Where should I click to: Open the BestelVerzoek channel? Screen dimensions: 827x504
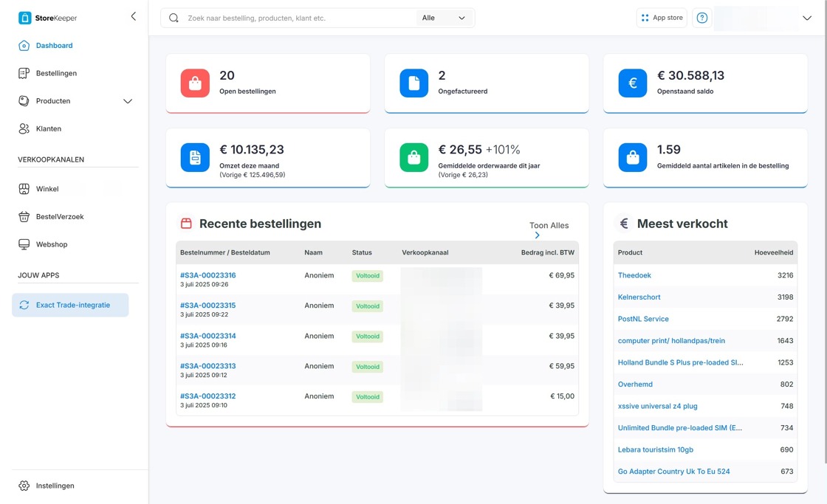coord(60,217)
